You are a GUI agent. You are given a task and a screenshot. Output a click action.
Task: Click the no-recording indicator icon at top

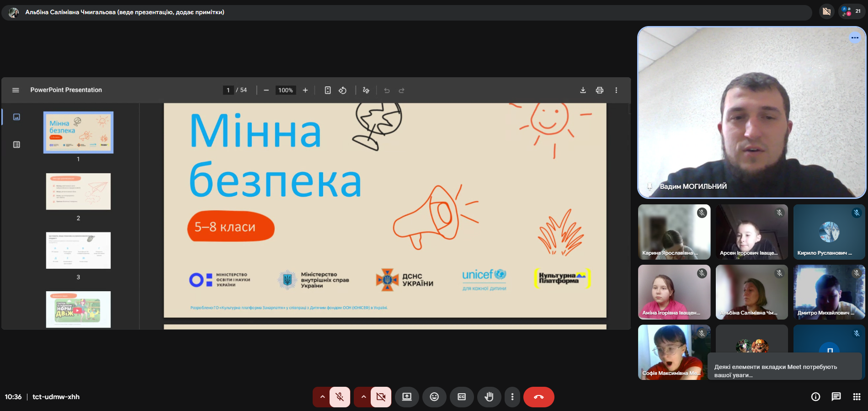click(x=826, y=11)
